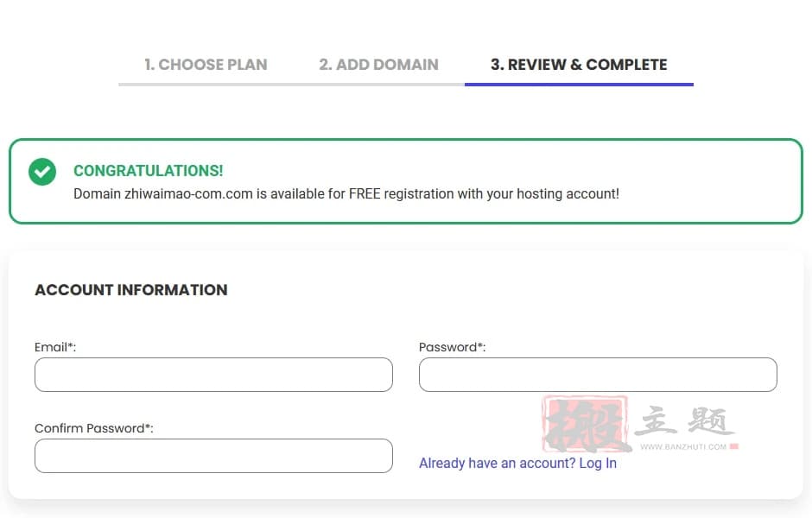Switch to the Add Domain step

(x=378, y=65)
